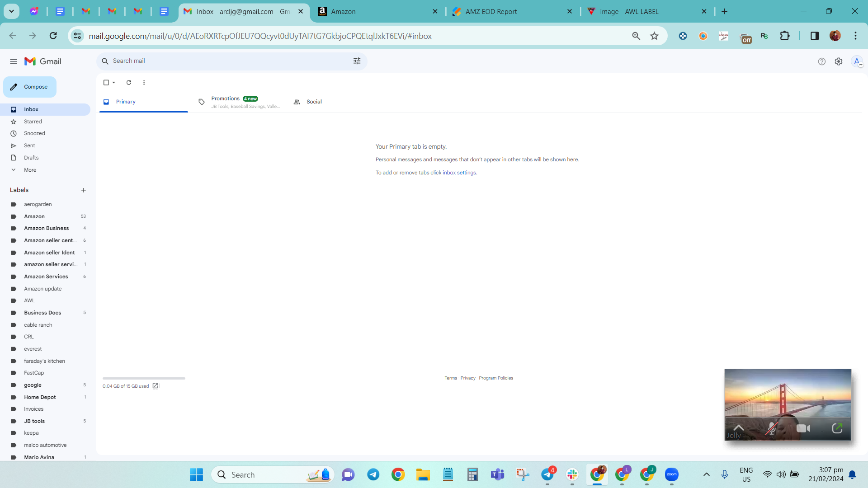
Task: Open the Home Depot label
Action: [45, 397]
